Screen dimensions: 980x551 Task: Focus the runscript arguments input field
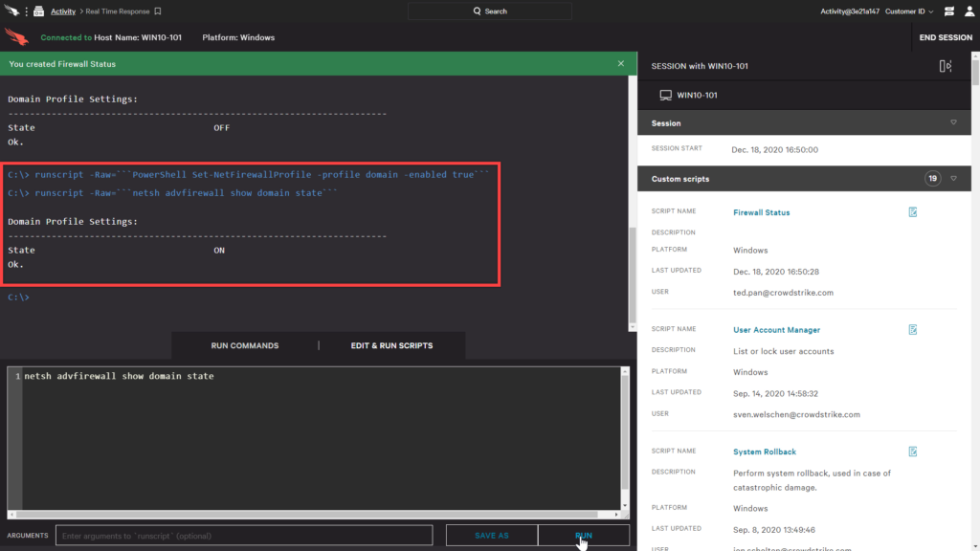pos(244,536)
